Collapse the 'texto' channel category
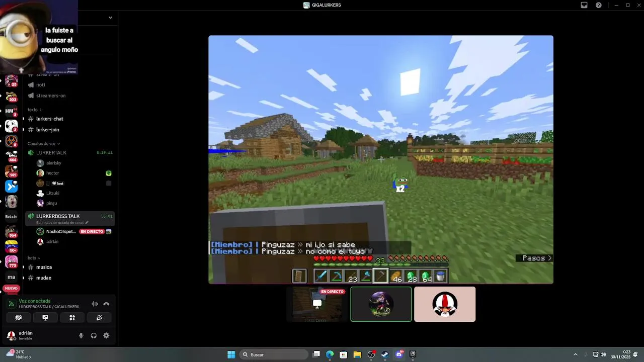644x362 pixels. [35, 110]
